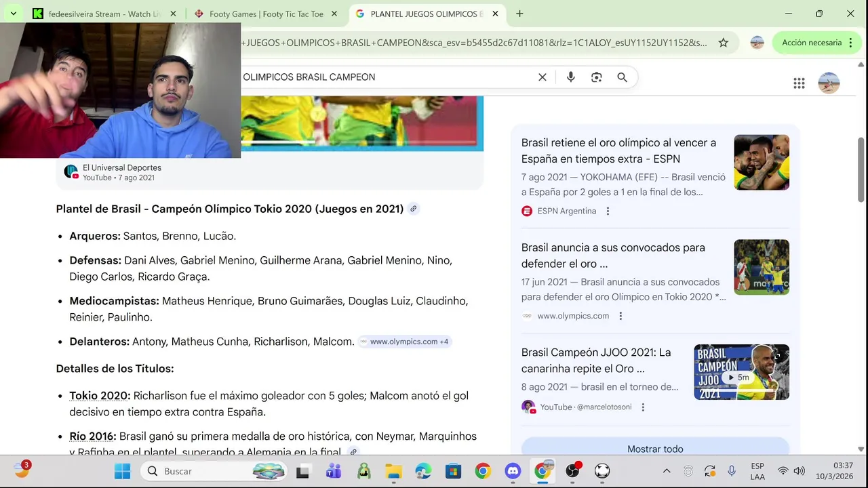Open the Task View taskbar icon

tap(302, 471)
